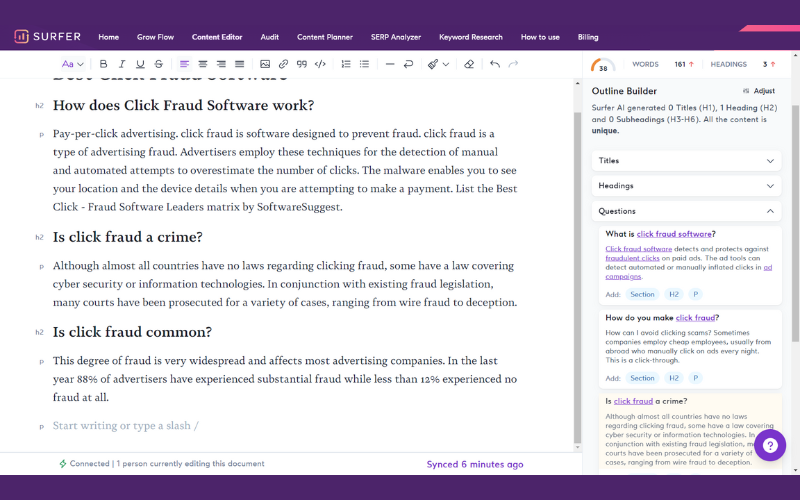
Task: Click the HEADINGS count indicator
Action: click(x=743, y=64)
